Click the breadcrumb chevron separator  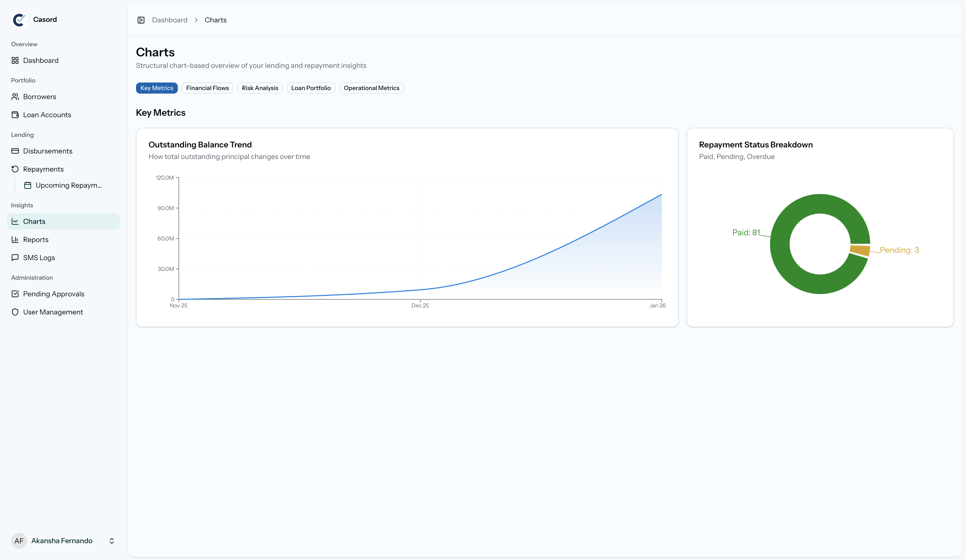tap(196, 20)
